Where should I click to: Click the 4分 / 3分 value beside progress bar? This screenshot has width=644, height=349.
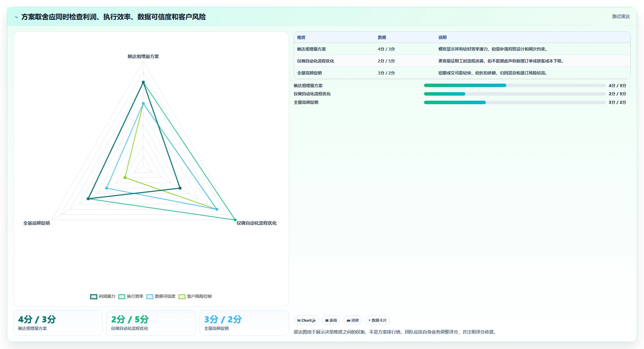617,86
